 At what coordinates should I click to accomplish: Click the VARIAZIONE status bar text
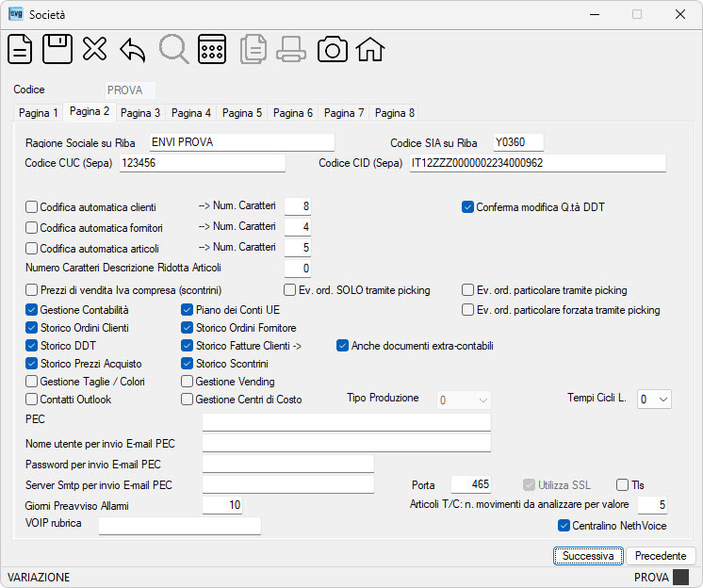tap(39, 578)
